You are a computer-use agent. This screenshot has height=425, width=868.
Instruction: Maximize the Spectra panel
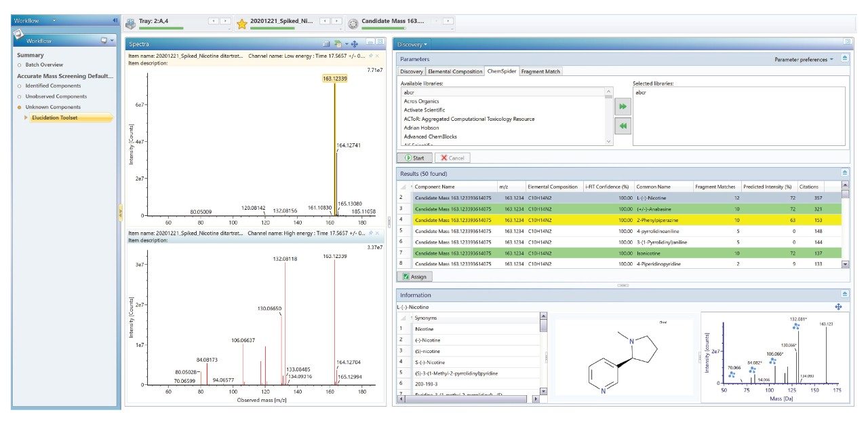[x=378, y=43]
